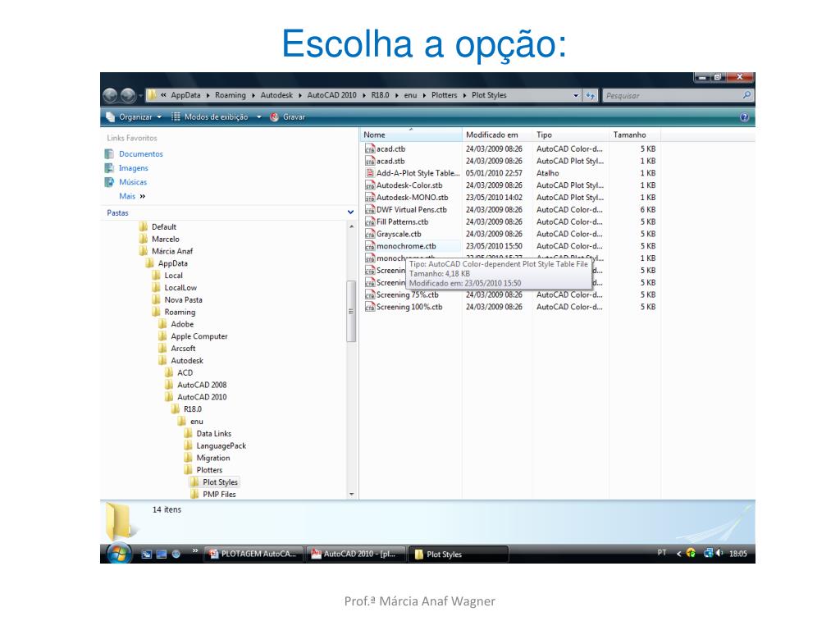Select the Fill Patterns.ctb file icon
Screen dimensions: 840x630
(370, 221)
